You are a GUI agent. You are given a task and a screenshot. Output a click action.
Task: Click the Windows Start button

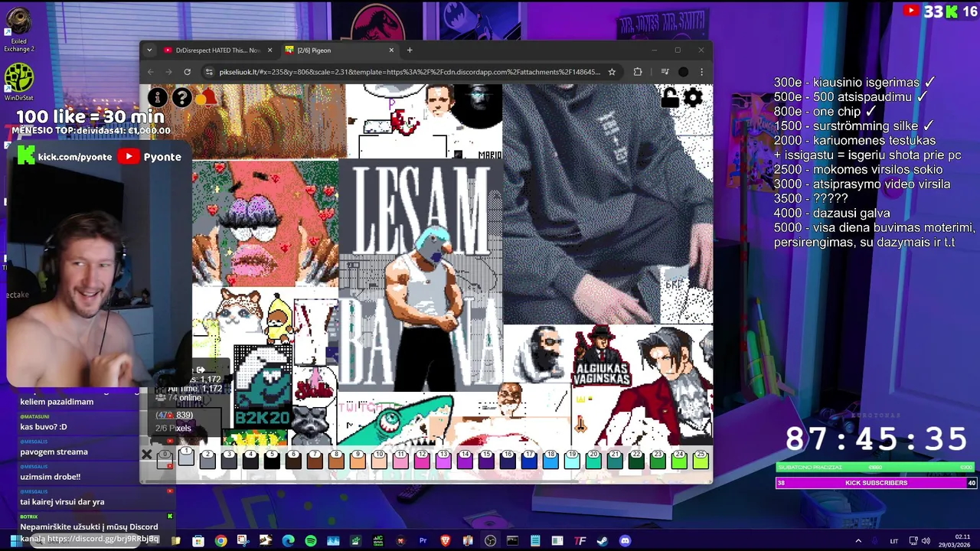click(15, 541)
